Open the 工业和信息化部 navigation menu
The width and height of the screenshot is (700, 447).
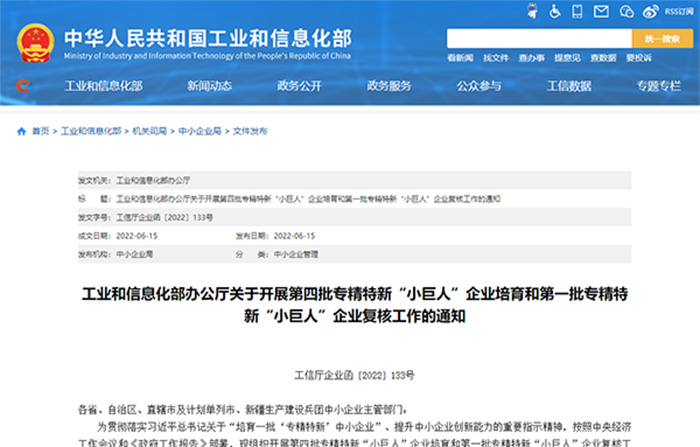[104, 86]
